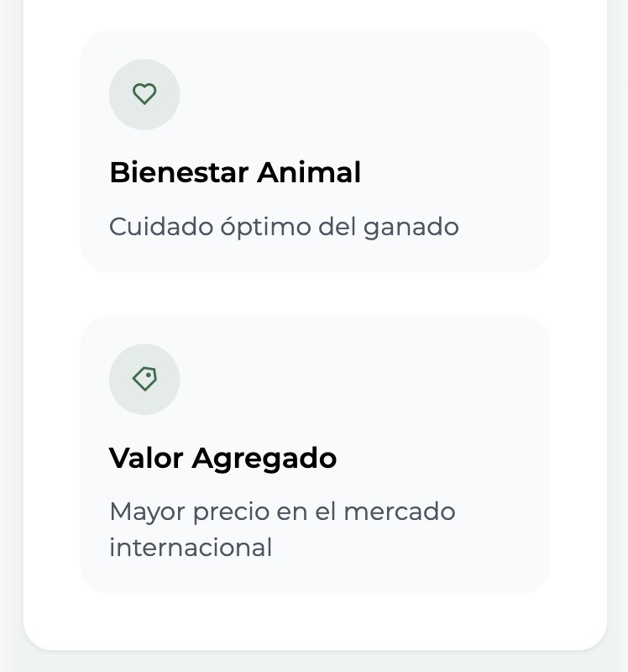628x672 pixels.
Task: Click the white gap between the two cards
Action: coord(315,294)
